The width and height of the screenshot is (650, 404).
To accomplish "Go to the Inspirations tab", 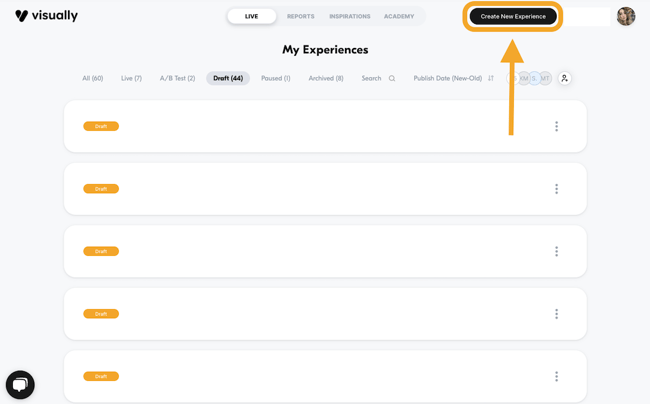I will pyautogui.click(x=350, y=16).
